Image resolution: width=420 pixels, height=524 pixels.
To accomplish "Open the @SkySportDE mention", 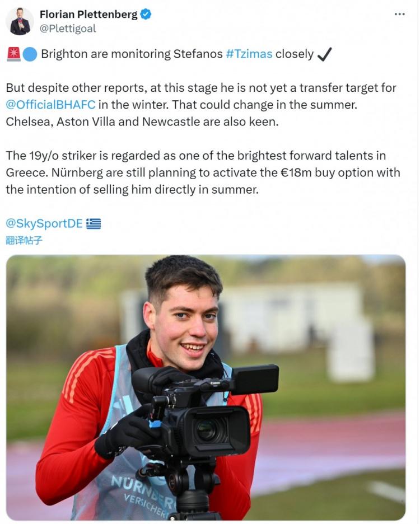I will coord(44,223).
